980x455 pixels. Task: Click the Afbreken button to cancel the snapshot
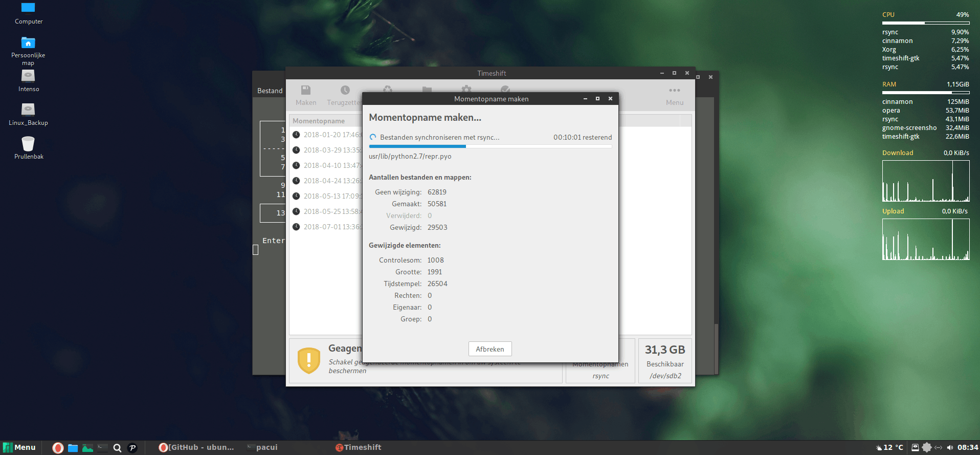point(490,349)
